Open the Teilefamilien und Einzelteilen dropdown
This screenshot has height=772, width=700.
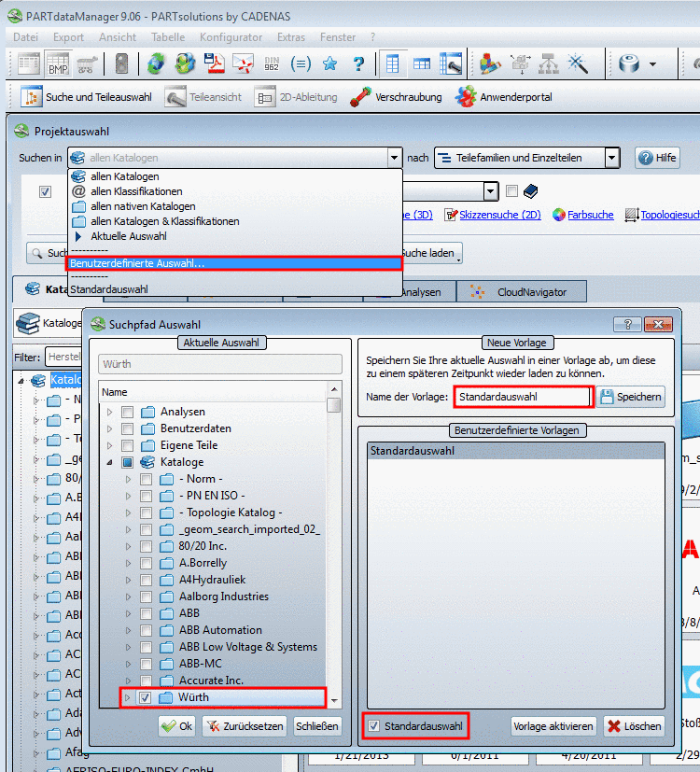(611, 158)
